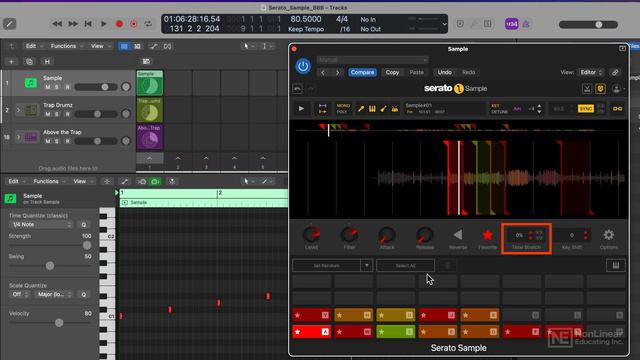This screenshot has width=640, height=360.
Task: Open the piano roll Functions menu
Action: [49, 181]
